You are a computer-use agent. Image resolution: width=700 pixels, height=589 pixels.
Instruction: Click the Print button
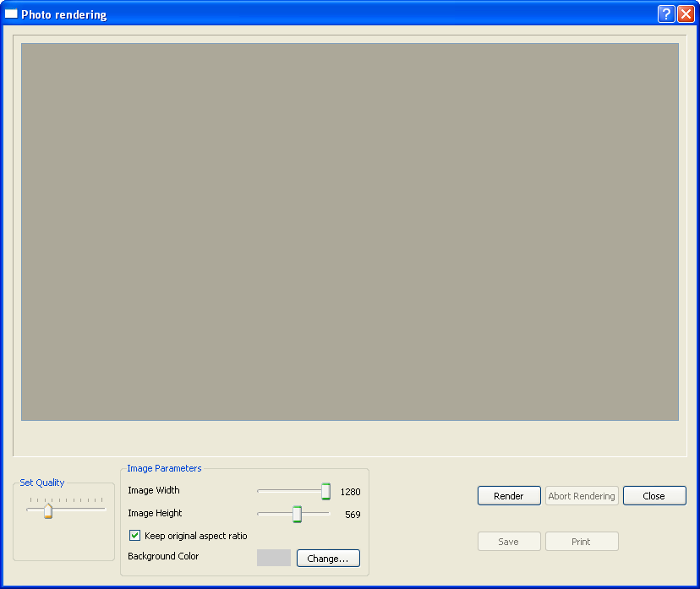[582, 542]
